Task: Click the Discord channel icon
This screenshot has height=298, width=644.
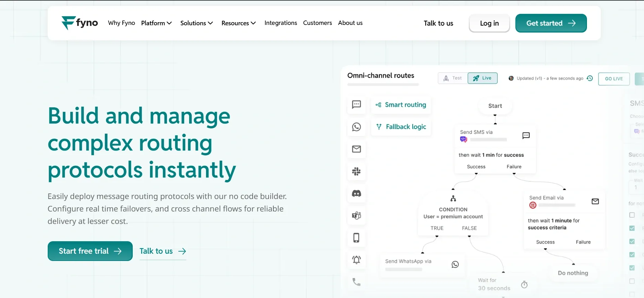Action: [356, 193]
